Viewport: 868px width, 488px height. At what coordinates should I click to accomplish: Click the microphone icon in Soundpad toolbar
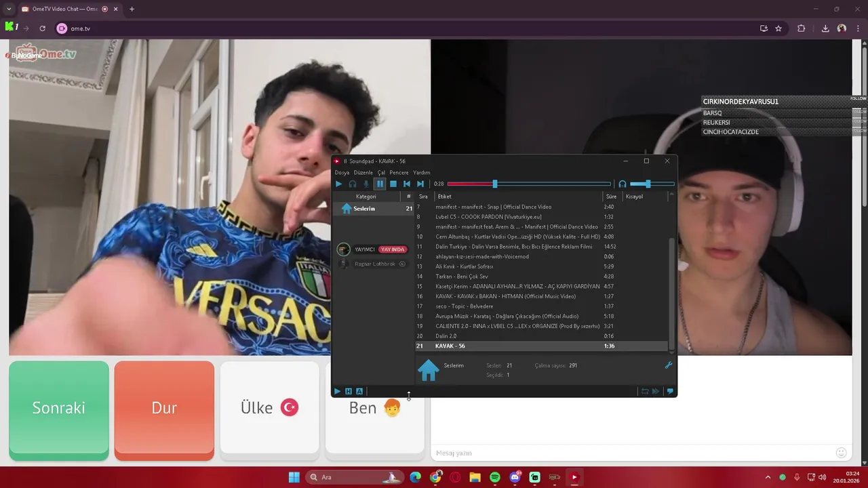click(366, 184)
